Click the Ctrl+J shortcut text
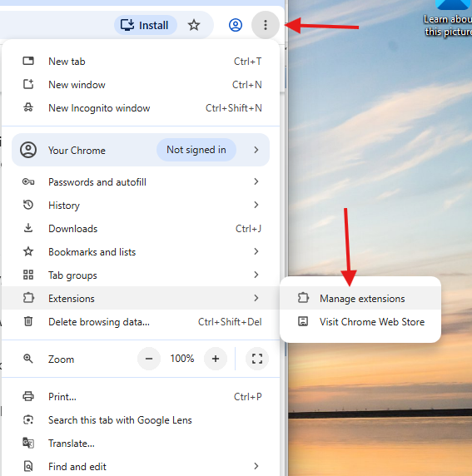The width and height of the screenshot is (472, 476). (x=248, y=228)
